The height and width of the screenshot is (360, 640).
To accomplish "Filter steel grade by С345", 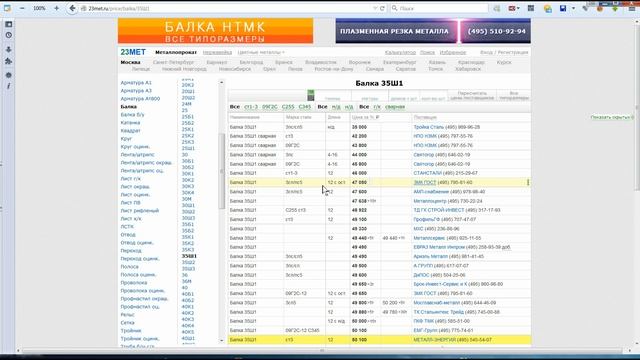I will coord(304,107).
